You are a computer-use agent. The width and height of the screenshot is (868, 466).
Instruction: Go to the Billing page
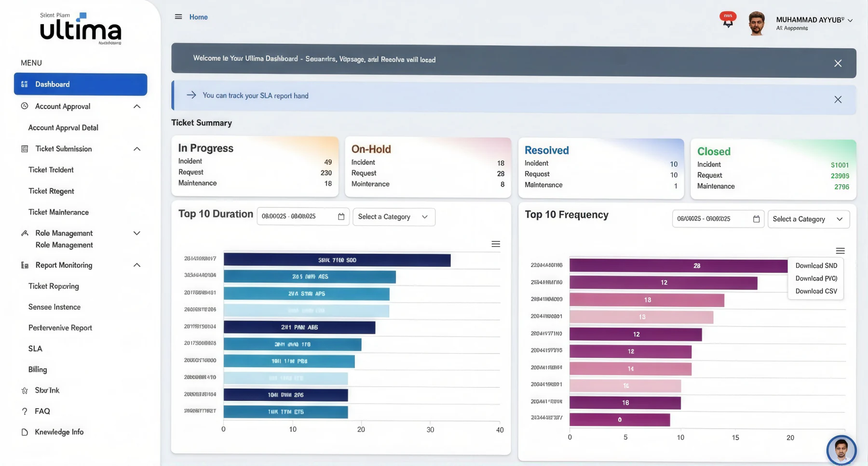[x=38, y=370]
